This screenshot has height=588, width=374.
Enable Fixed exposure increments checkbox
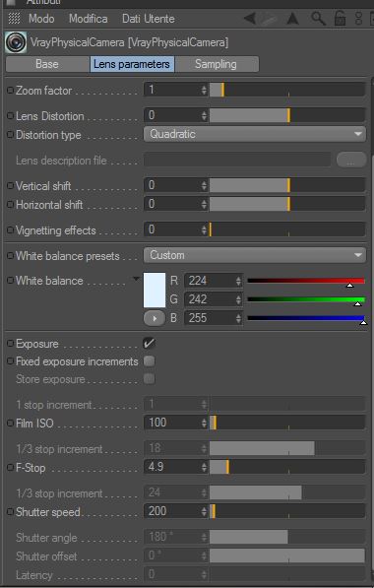pos(150,361)
